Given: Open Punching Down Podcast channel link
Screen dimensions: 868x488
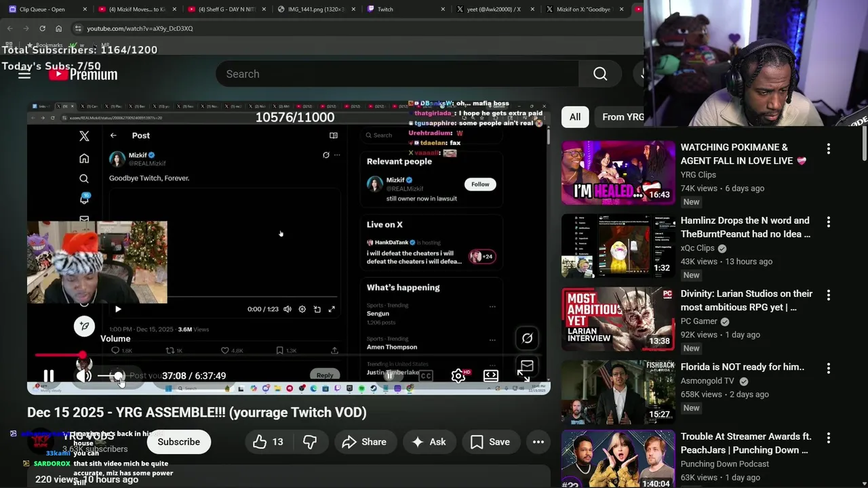Looking at the screenshot, I should click(725, 464).
